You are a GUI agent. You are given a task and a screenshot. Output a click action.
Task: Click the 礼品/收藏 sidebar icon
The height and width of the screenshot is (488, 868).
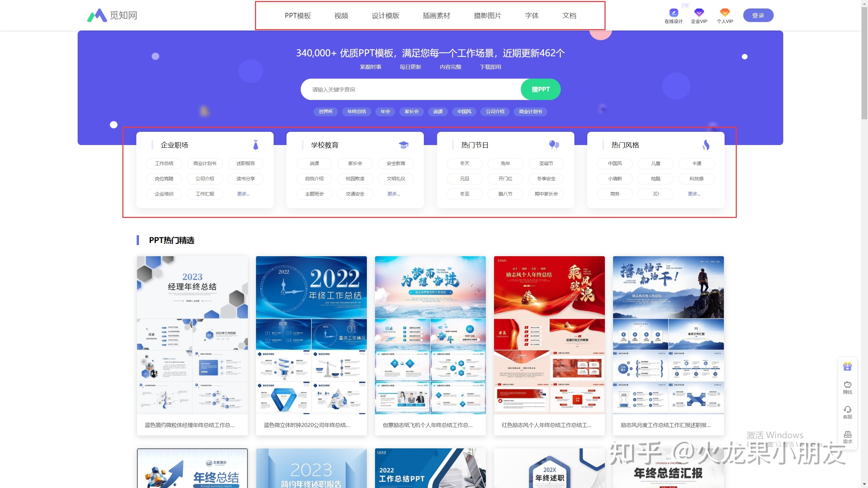click(x=847, y=366)
